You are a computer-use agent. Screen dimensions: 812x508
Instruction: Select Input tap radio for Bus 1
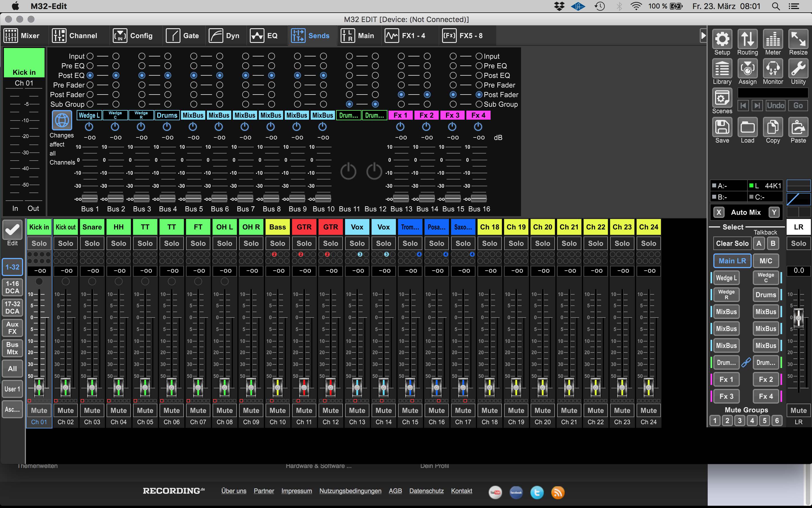pos(90,56)
